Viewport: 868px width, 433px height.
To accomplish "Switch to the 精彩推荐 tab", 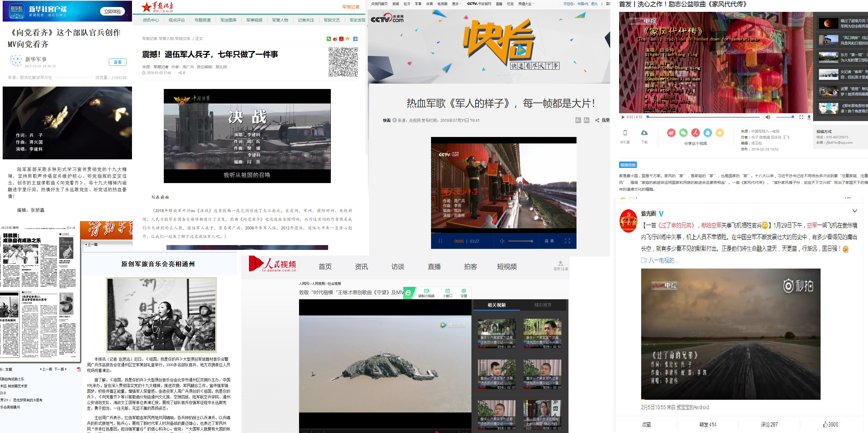I will tap(543, 305).
